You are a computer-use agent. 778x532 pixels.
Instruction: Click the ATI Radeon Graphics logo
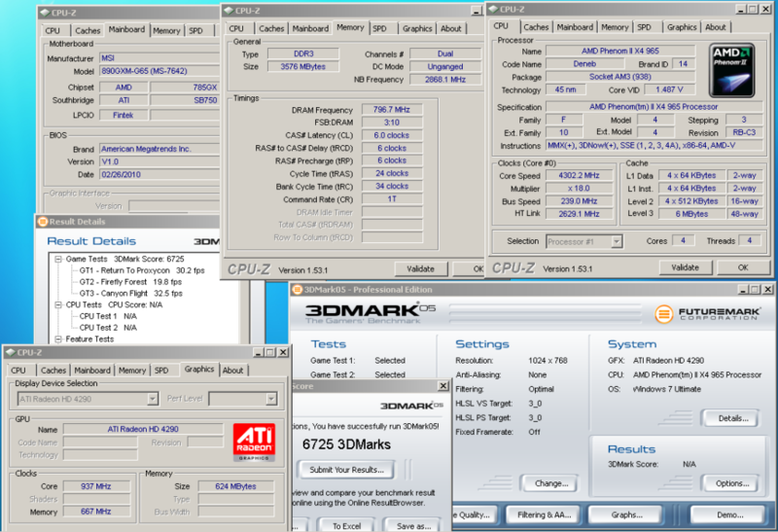pyautogui.click(x=253, y=441)
